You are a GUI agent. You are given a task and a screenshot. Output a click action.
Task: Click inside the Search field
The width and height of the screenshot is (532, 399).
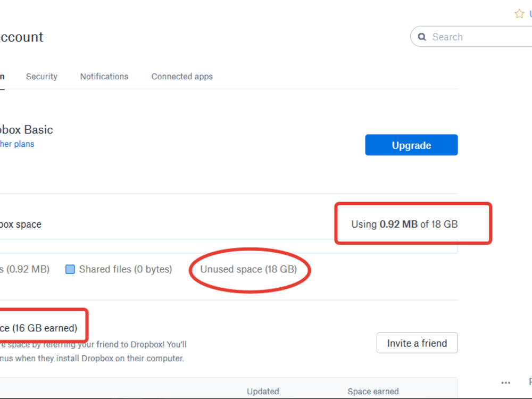(468, 37)
